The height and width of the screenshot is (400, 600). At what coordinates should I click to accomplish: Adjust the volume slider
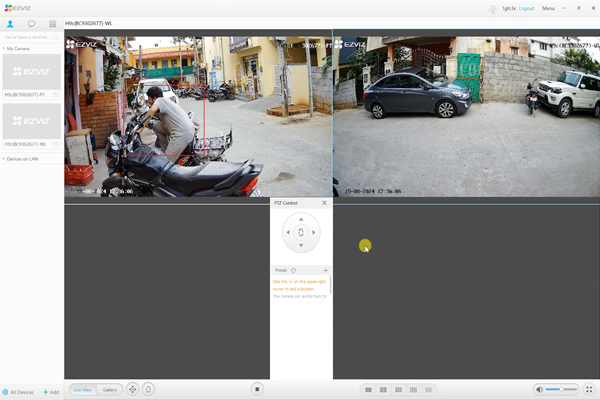[x=562, y=389]
